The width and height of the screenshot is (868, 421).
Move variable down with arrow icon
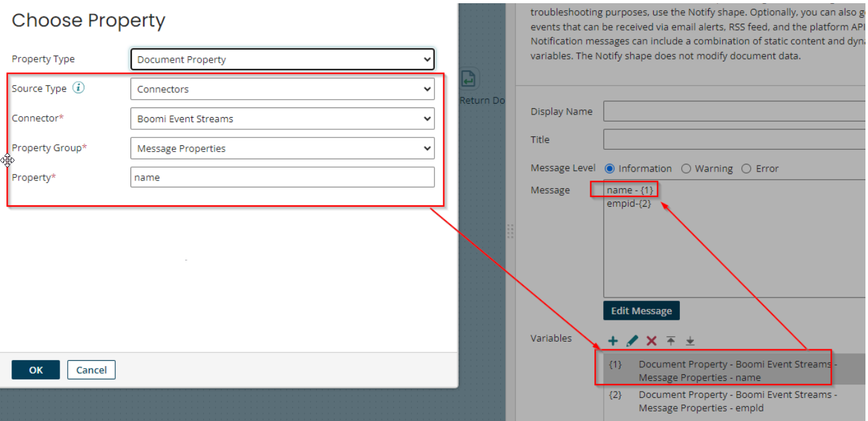(x=690, y=341)
